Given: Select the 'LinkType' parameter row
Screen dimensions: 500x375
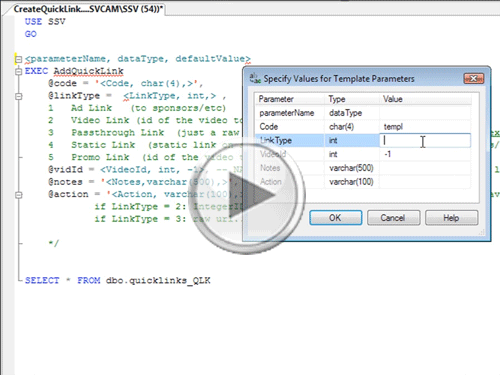Looking at the screenshot, I should pos(363,140).
